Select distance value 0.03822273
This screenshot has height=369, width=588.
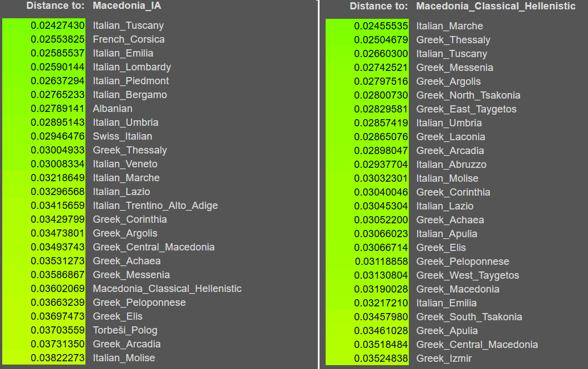(58, 358)
